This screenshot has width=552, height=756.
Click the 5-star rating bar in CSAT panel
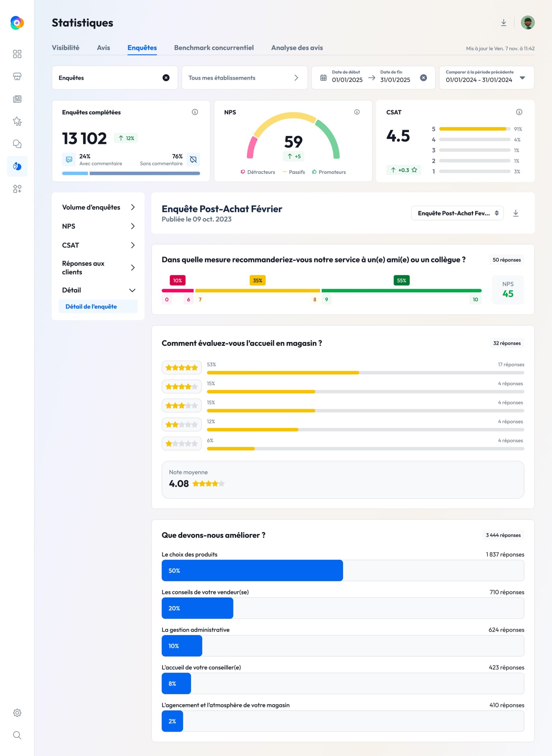pyautogui.click(x=473, y=128)
